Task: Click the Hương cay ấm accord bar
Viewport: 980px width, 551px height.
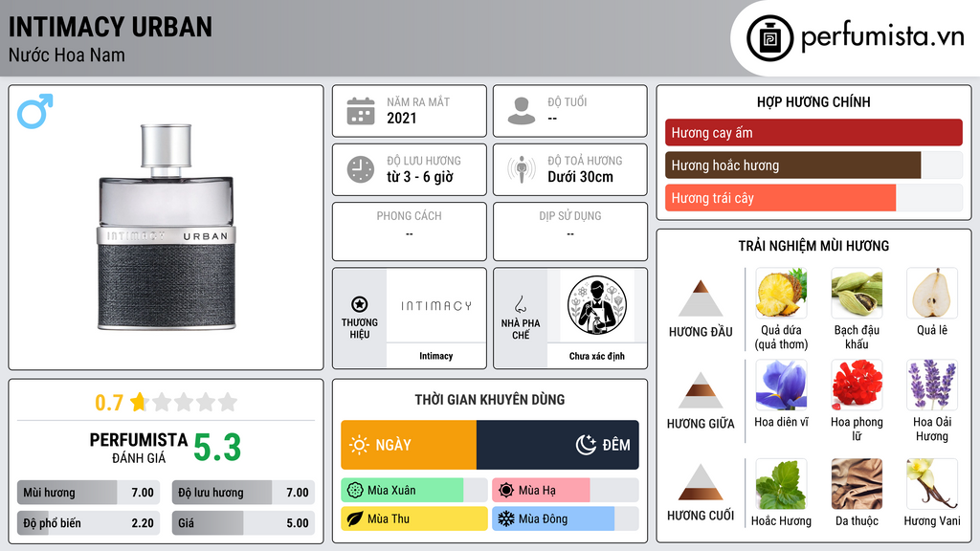Action: pos(813,132)
